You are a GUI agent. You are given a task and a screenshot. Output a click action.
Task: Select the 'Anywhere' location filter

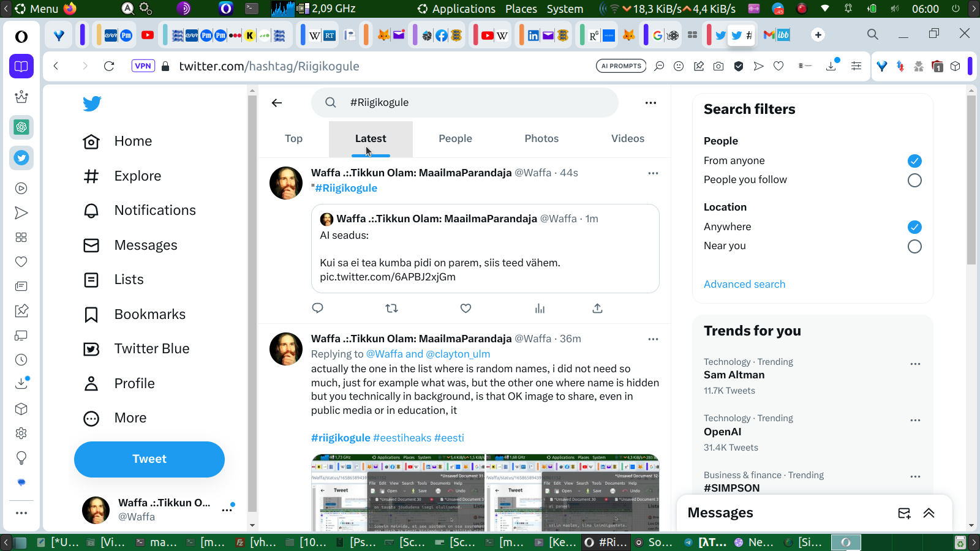click(914, 227)
